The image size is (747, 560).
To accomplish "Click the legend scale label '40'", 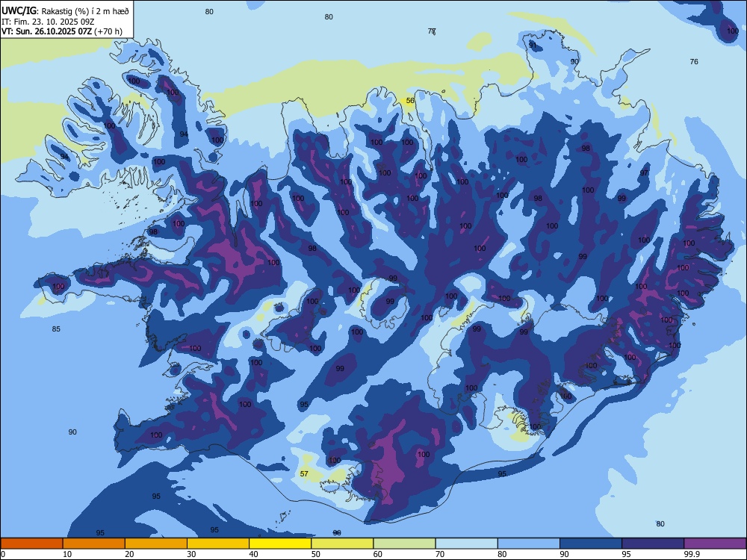I will [253, 554].
